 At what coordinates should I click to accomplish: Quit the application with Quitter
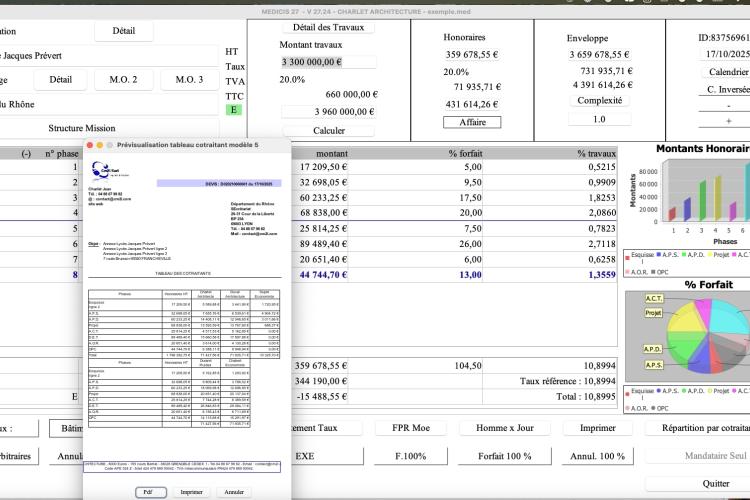tap(698, 483)
